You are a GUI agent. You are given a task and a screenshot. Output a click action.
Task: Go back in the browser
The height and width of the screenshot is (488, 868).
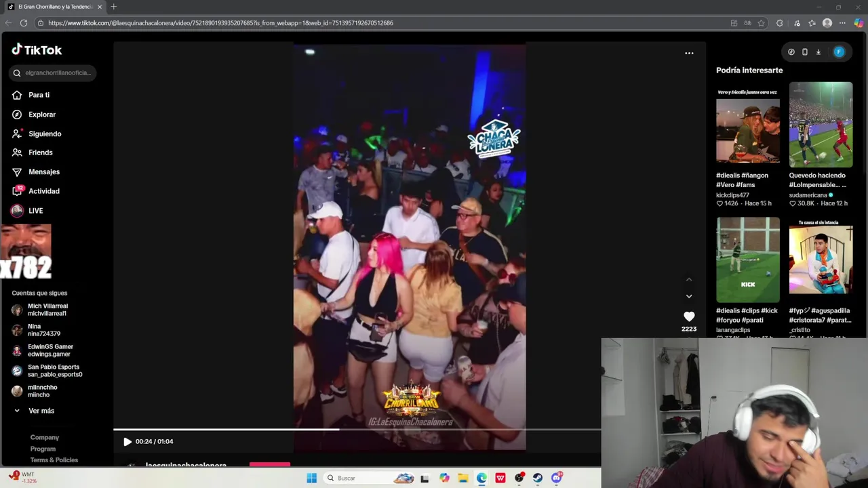(x=8, y=23)
